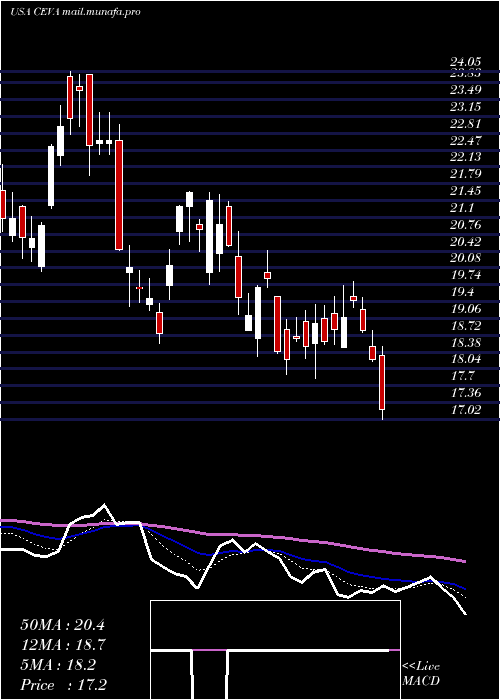
Task: Click the 'USA CEVA mail.munafa.pro' chart title
Action: click(x=75, y=12)
